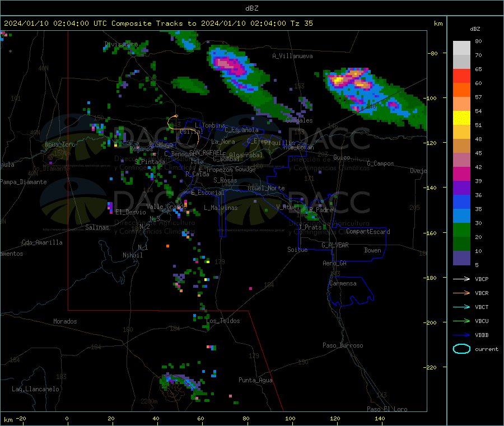
Task: Click the cyan VBCT arrow legend icon
Action: coord(461,307)
